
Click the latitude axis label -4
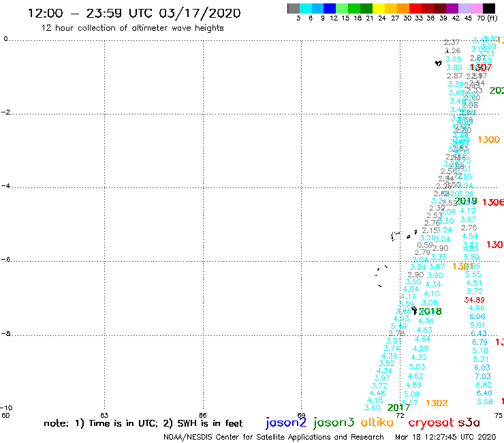pyautogui.click(x=5, y=186)
